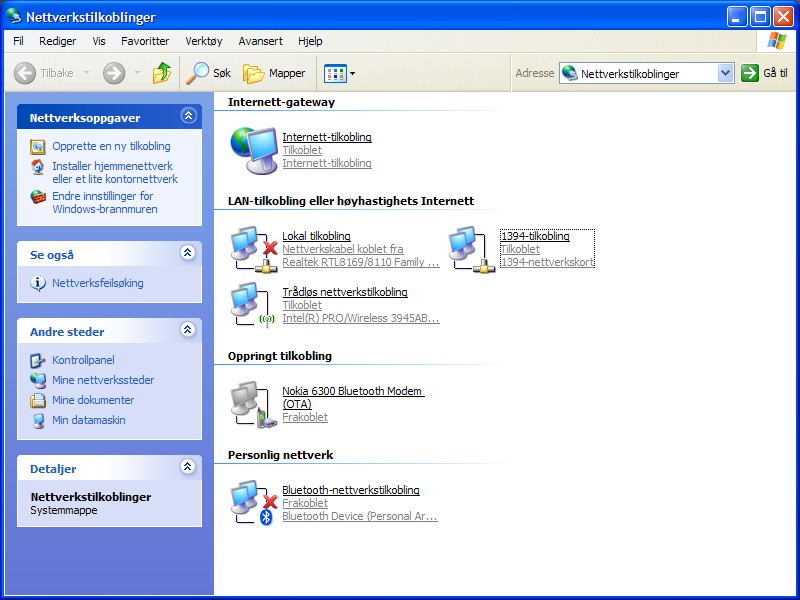Open the Mine dokumenter link
800x600 pixels.
[93, 400]
